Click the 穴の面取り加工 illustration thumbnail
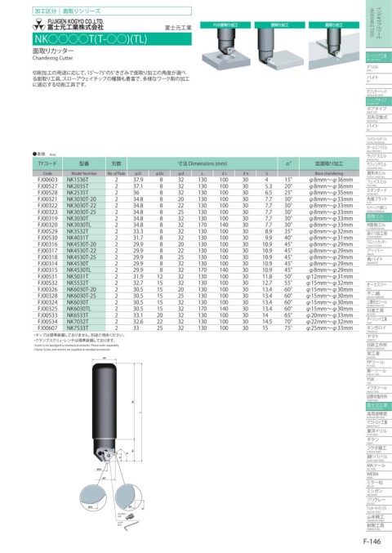Image resolution: width=392 pixels, height=553 pixels. (225, 46)
